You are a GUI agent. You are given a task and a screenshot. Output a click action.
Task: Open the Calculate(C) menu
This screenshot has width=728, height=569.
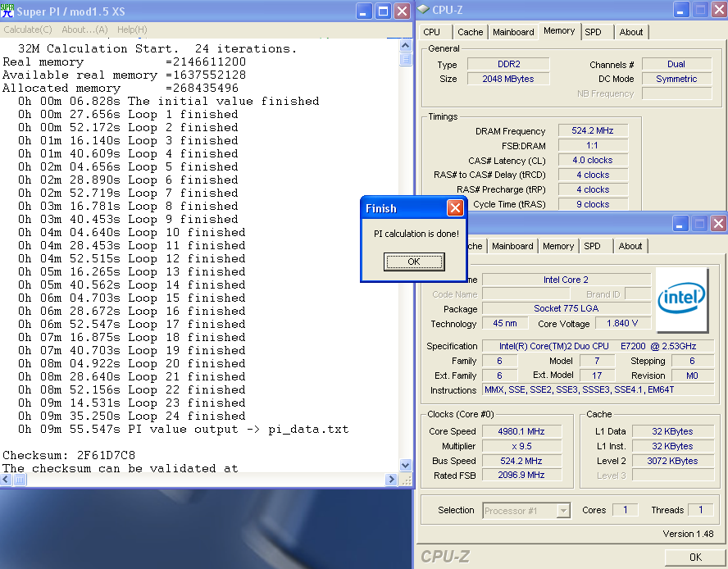(28, 30)
